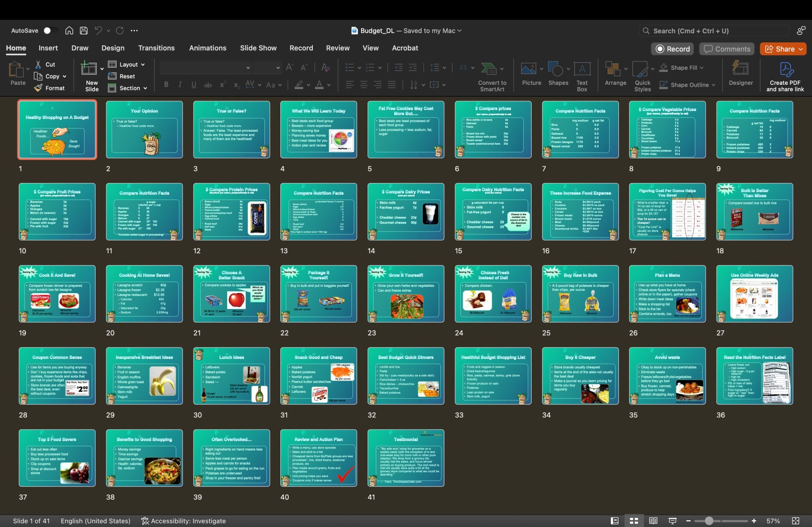The height and width of the screenshot is (527, 812).
Task: Save the presentation with the disk icon
Action: [x=84, y=31]
